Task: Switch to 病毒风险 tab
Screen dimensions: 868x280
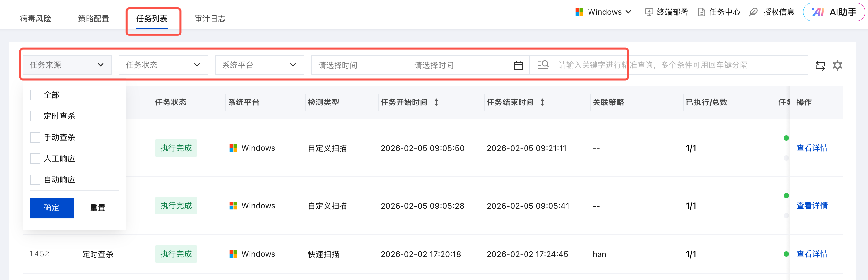Action: (36, 19)
